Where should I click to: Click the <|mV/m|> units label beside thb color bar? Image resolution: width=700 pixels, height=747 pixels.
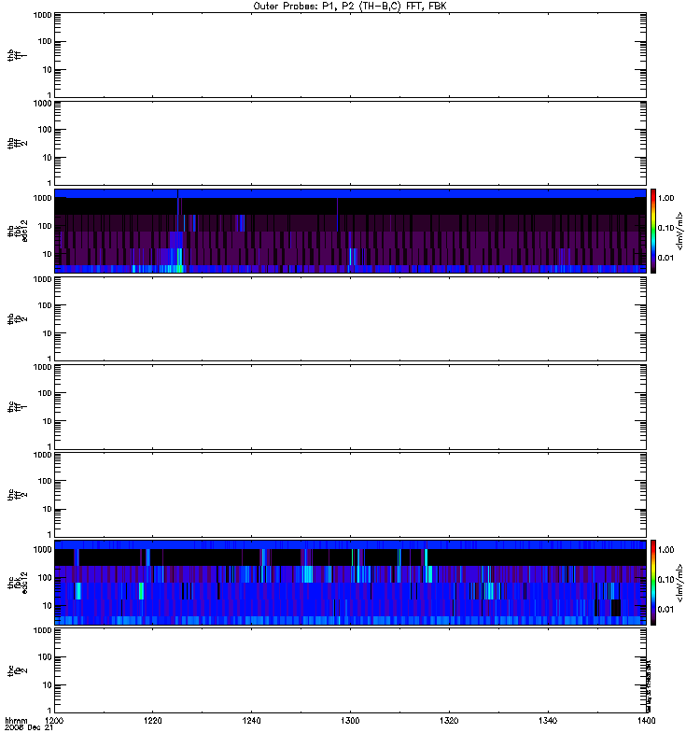point(680,231)
